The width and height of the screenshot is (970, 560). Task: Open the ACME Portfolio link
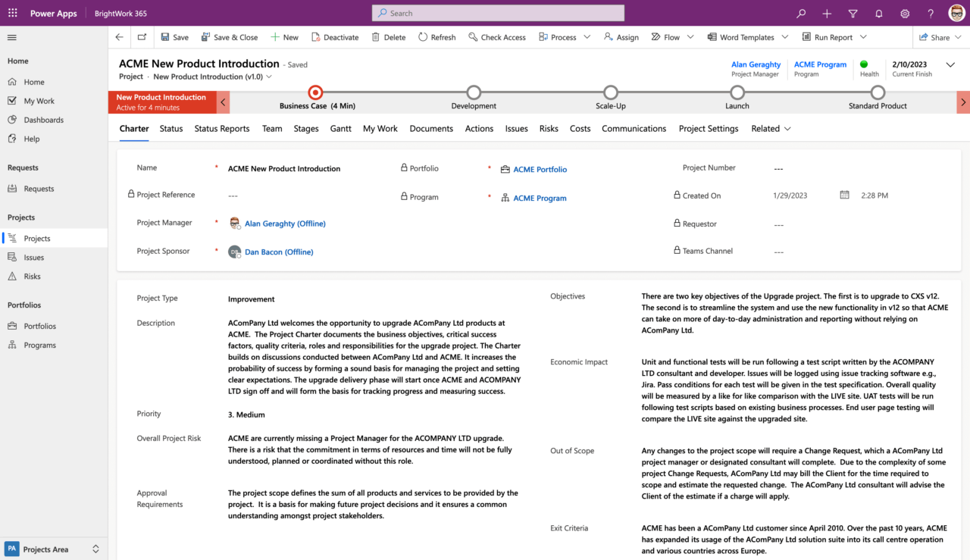pyautogui.click(x=539, y=169)
